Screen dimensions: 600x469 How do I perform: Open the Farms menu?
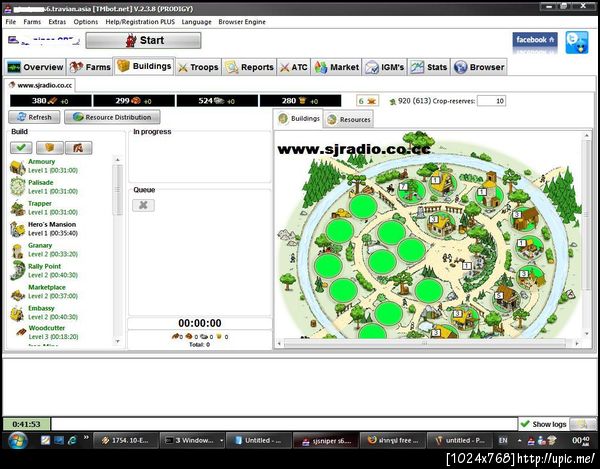click(x=32, y=22)
